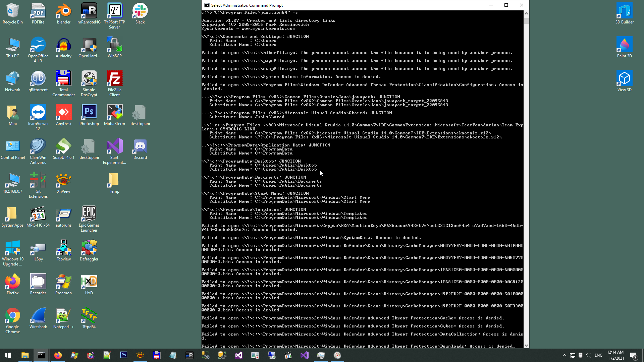Image resolution: width=644 pixels, height=362 pixels.
Task: Open the notification action center
Action: (x=633, y=355)
